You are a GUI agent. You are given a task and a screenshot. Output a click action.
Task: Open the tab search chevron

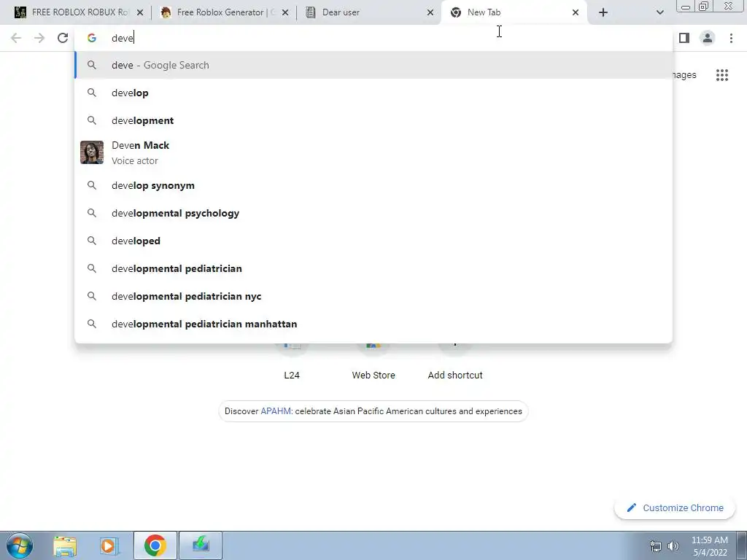tap(659, 13)
